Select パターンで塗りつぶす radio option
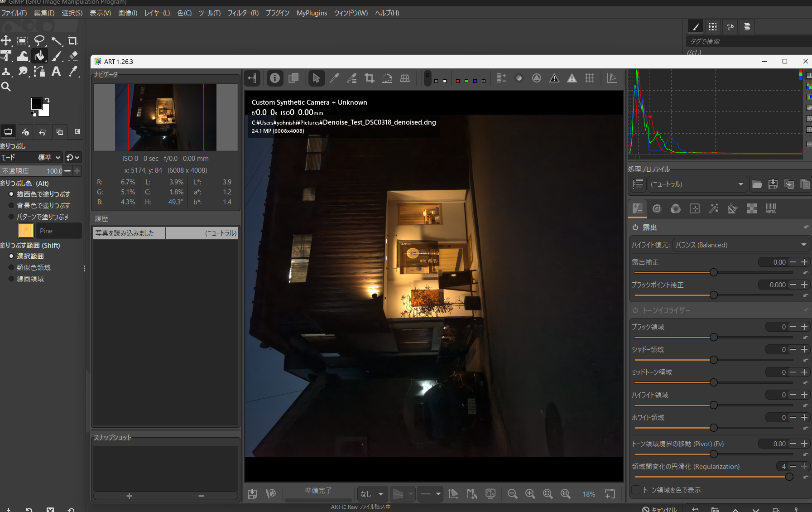Screen dimensions: 812x512 tap(12, 217)
